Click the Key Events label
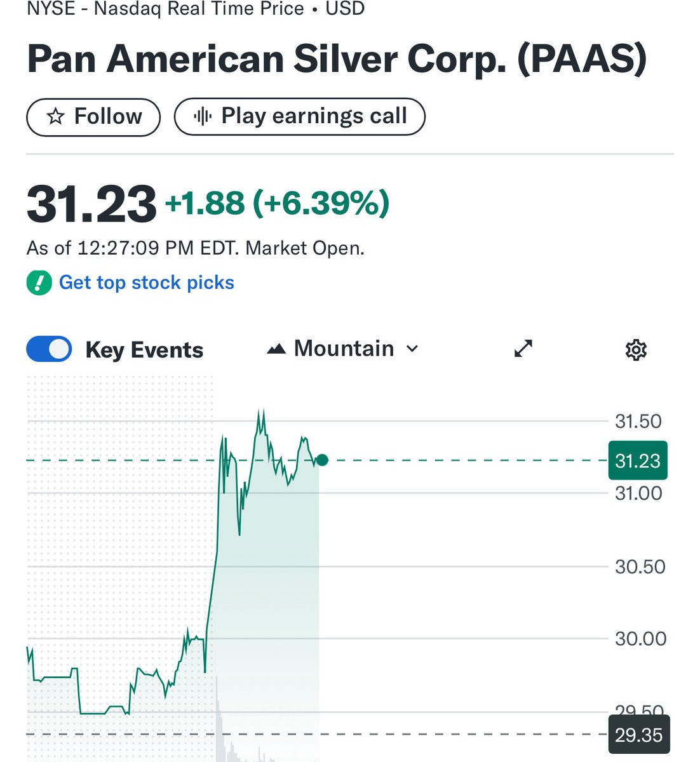Viewport: 700px width, 762px height. 144,350
